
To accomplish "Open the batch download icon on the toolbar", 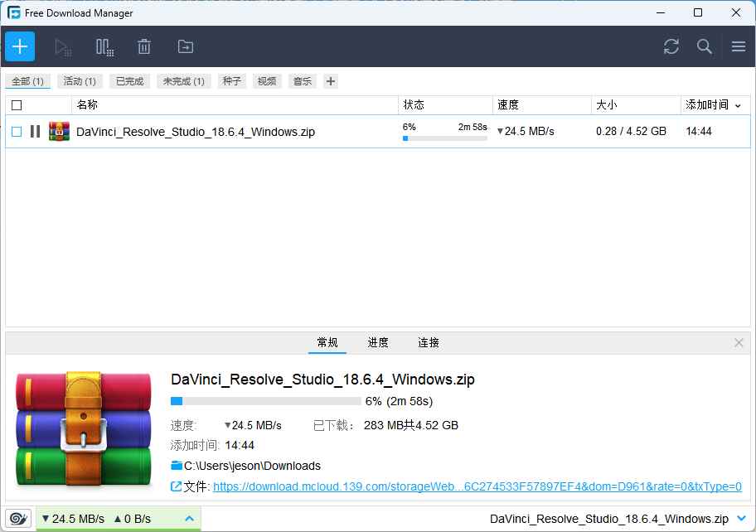I will (x=104, y=46).
